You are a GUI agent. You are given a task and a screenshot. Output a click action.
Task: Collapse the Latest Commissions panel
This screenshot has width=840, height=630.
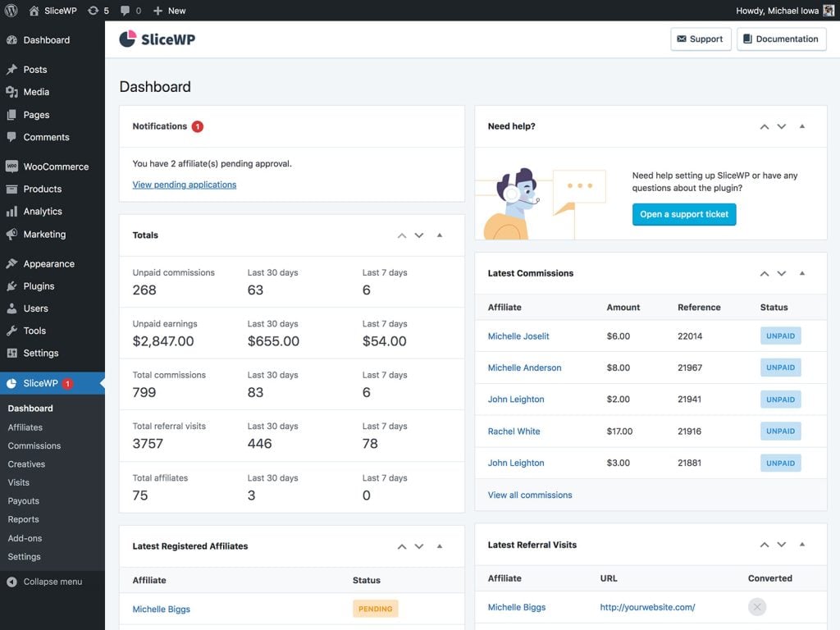tap(802, 273)
